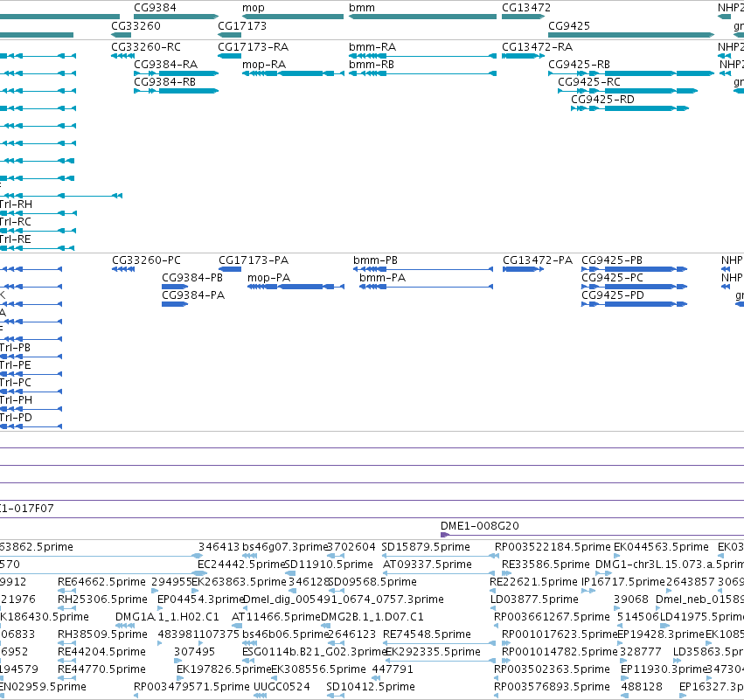Select EST RE44204.5prime

point(66,661)
